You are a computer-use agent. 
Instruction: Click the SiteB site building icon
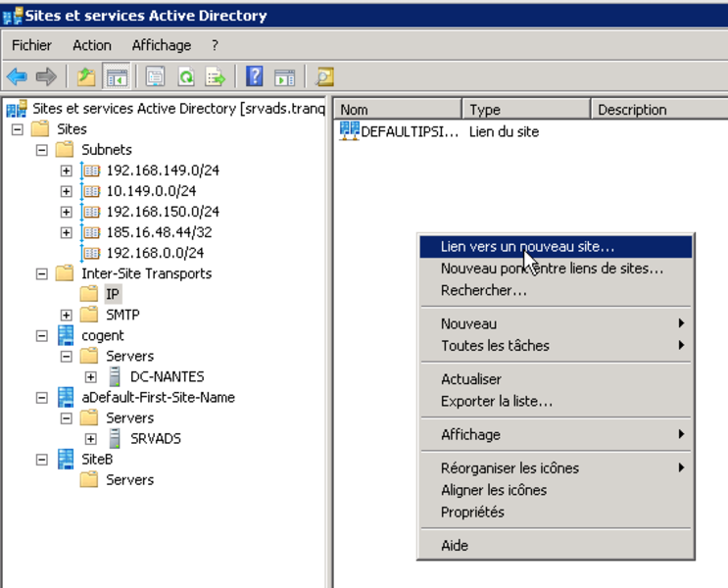coord(66,459)
